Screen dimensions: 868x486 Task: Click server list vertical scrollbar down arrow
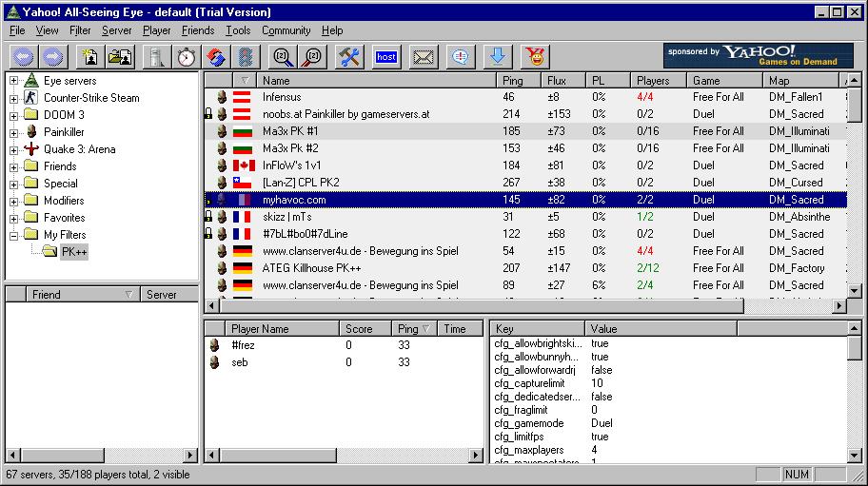(x=854, y=291)
